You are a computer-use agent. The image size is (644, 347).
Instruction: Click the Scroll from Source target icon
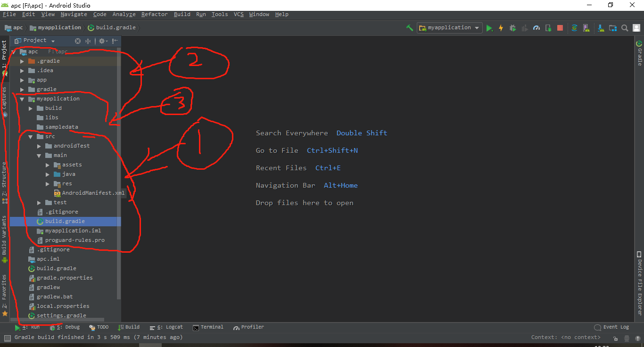[78, 41]
